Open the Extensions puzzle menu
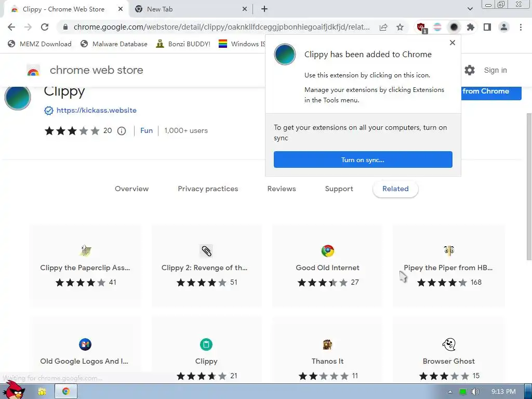532x399 pixels. (471, 27)
